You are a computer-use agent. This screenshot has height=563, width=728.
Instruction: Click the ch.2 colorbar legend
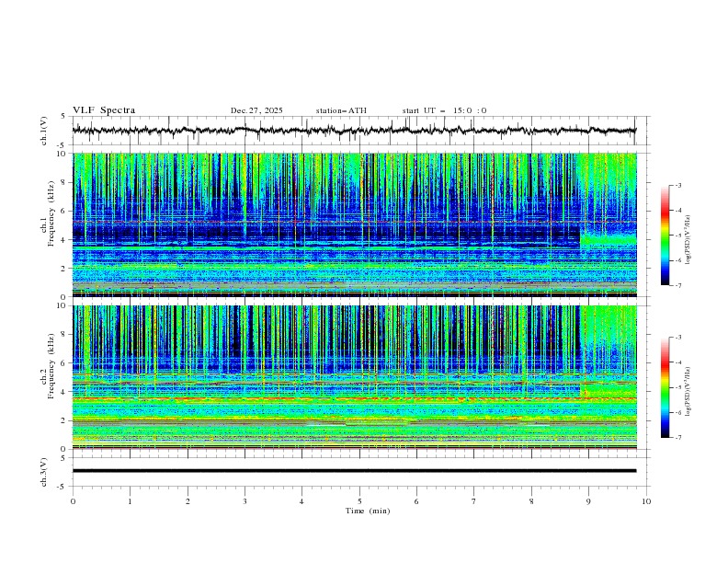(x=665, y=387)
